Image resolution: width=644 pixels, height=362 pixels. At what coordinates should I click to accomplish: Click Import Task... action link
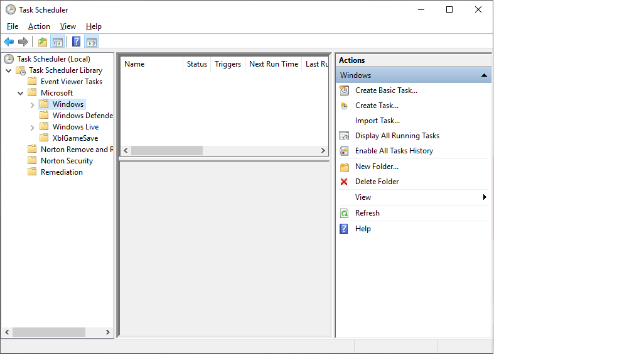click(x=377, y=121)
